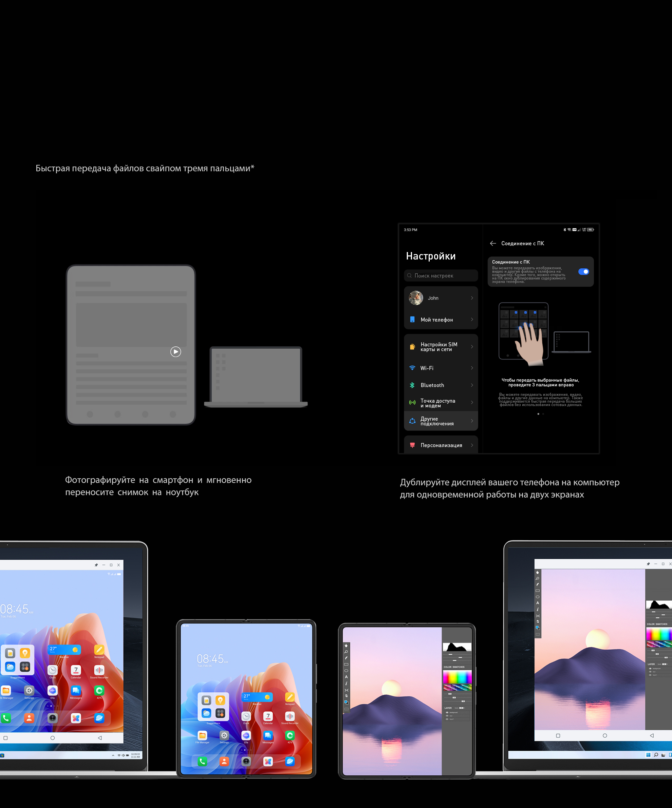This screenshot has height=808, width=672.
Task: Select the hand tool on standalone foldable editor
Action: point(346,646)
